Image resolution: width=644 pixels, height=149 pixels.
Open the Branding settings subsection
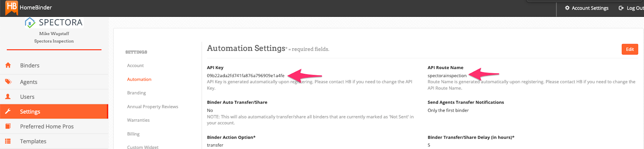tap(136, 93)
